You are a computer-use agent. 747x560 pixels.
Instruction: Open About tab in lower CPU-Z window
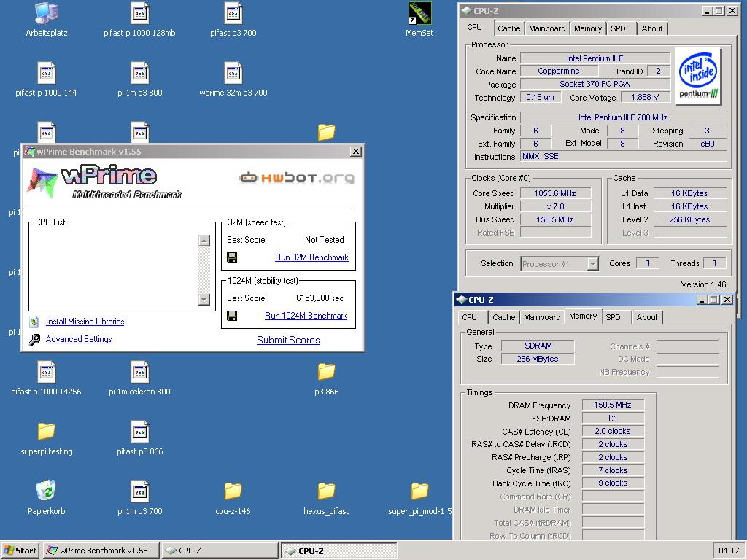click(x=646, y=317)
